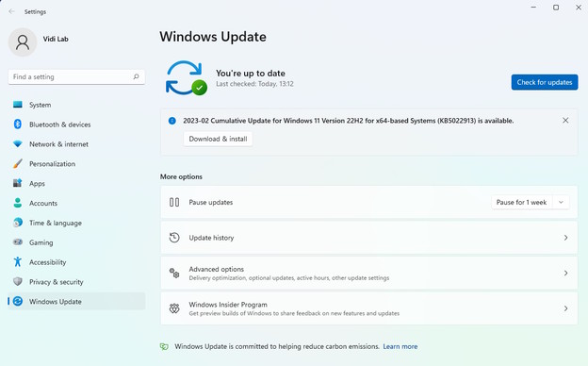Click the back arrow in Settings header
This screenshot has height=366, width=588.
pyautogui.click(x=11, y=11)
